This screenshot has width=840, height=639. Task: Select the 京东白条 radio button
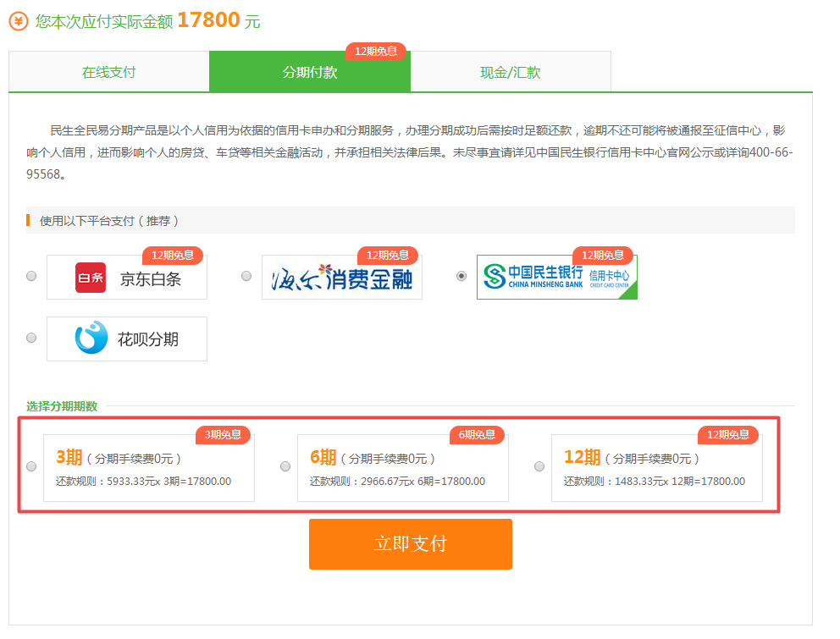coord(31,276)
